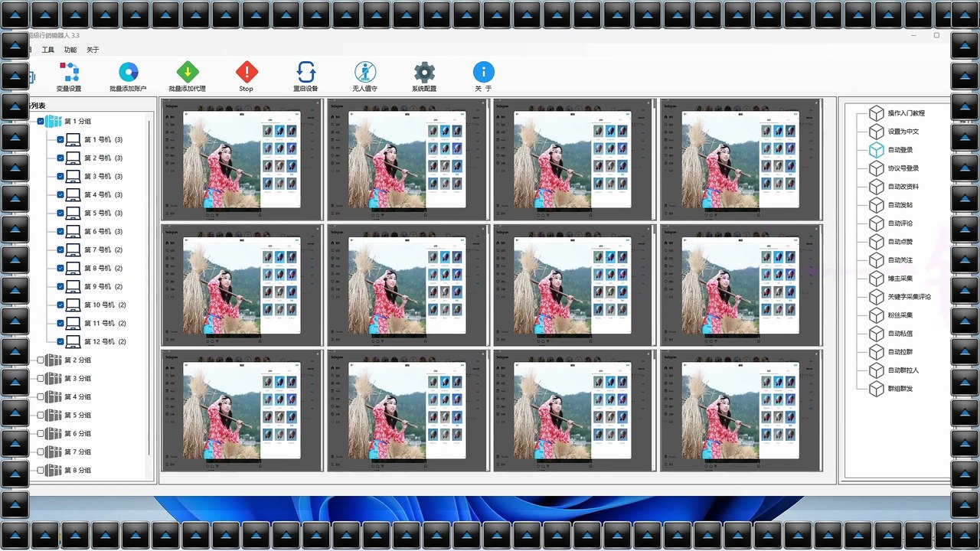Screen dimensions: 980x551
Task: Select the top-right device preview thumbnail
Action: pyautogui.click(x=741, y=159)
